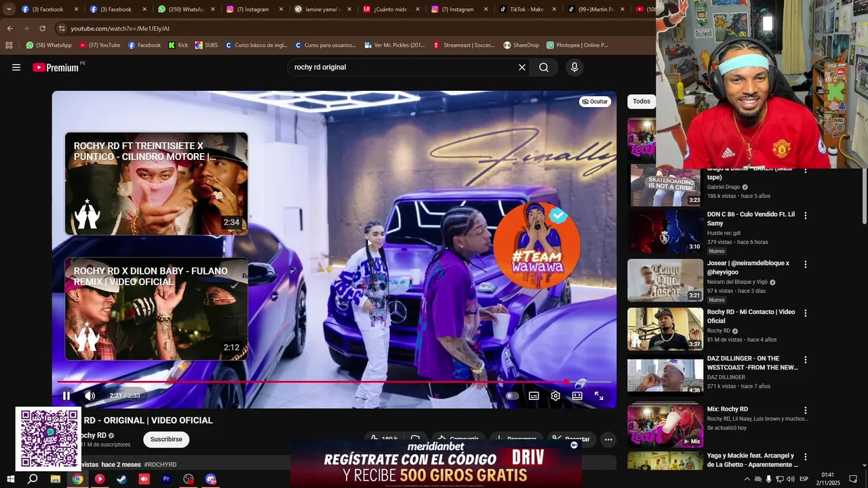
Task: Open Steam from the taskbar
Action: point(122,479)
